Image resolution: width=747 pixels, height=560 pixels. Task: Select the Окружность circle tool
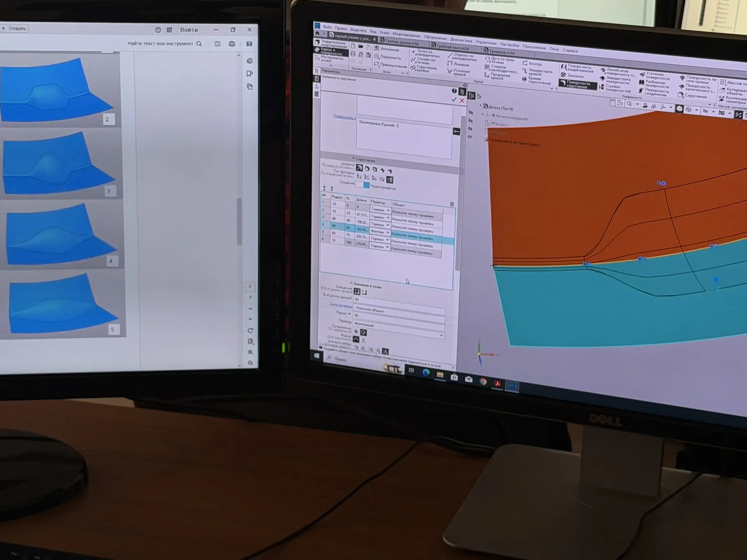[x=388, y=57]
